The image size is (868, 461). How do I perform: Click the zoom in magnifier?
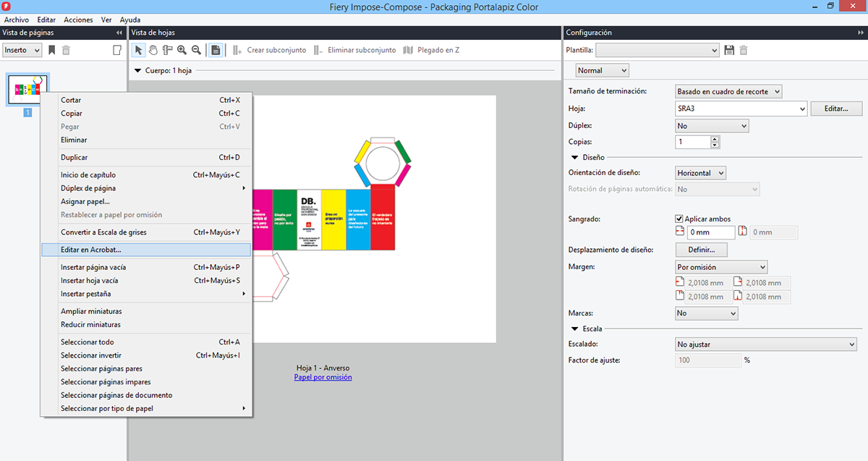[182, 50]
